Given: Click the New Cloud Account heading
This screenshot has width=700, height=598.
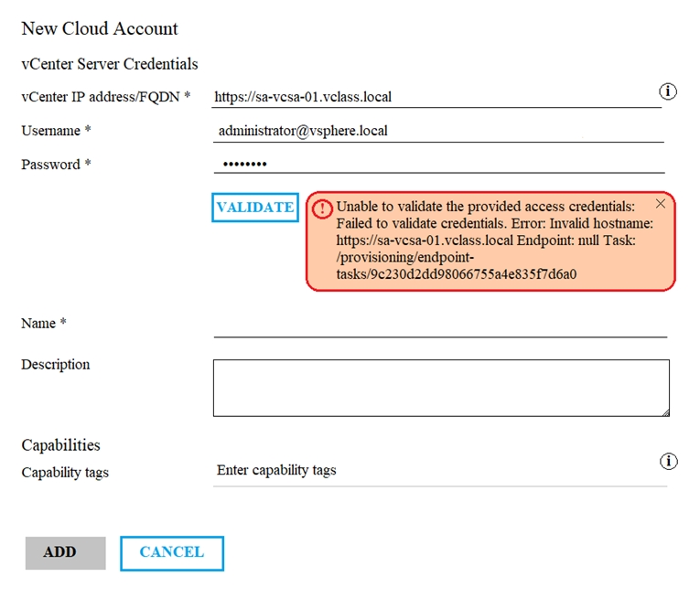Looking at the screenshot, I should tap(100, 28).
